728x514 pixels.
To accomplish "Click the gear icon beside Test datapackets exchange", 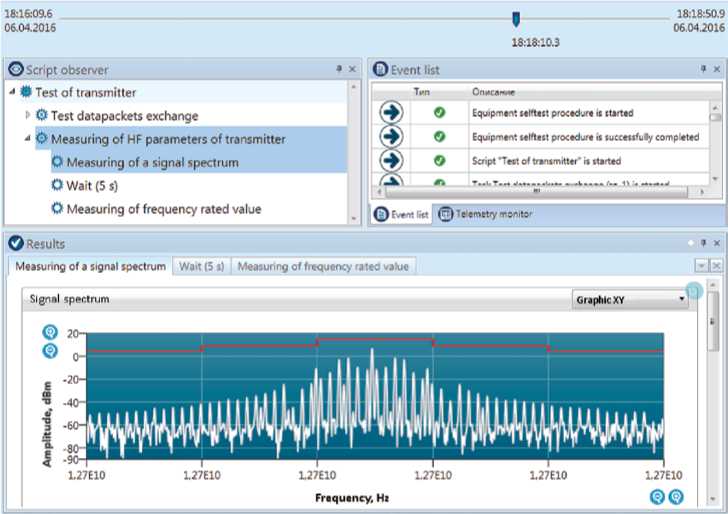I will (42, 116).
